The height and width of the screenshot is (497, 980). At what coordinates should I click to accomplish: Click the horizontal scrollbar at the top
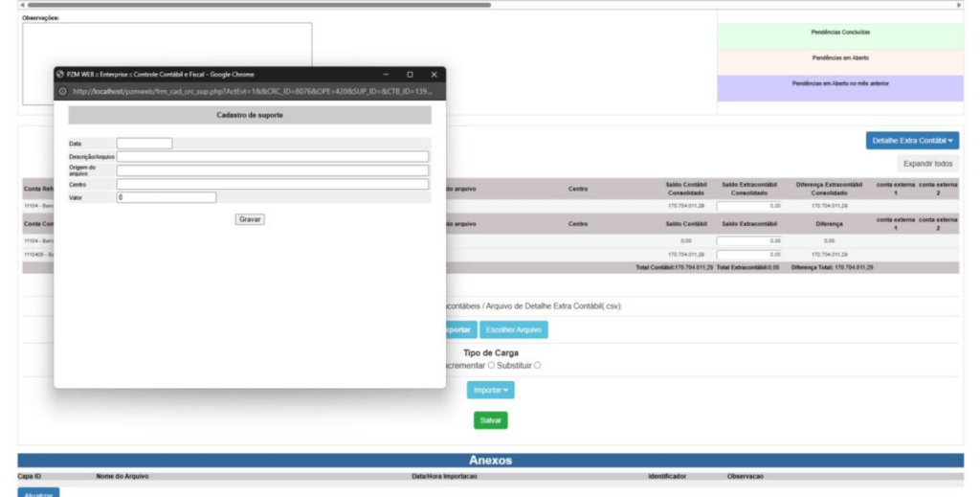(x=258, y=5)
